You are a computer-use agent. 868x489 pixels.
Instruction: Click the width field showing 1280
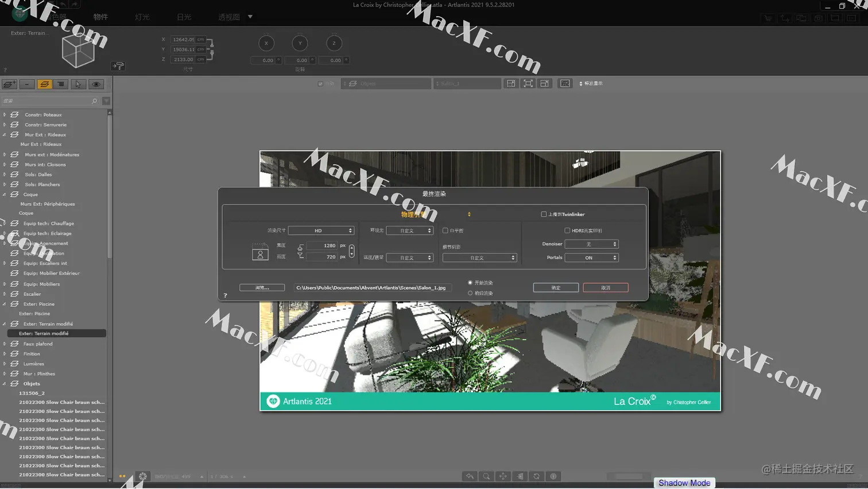pyautogui.click(x=322, y=245)
